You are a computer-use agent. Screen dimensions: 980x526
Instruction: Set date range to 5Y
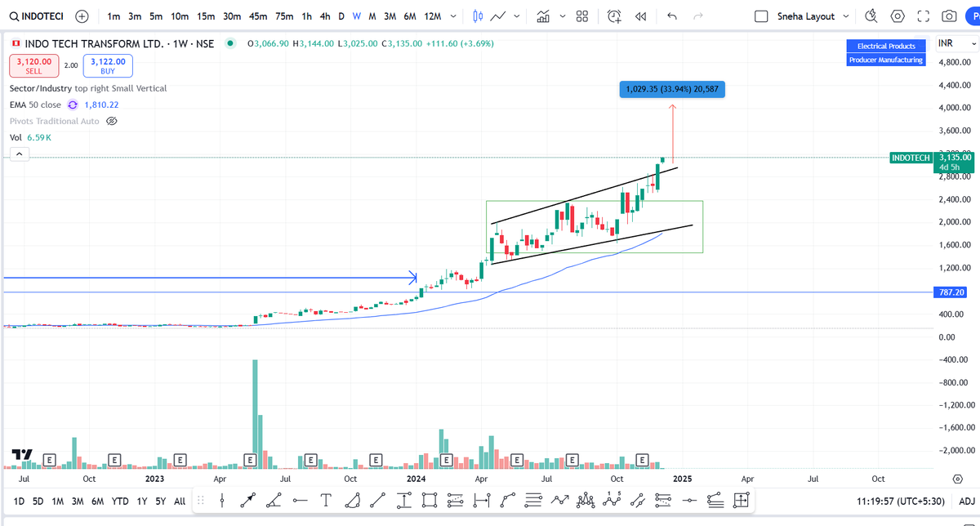pos(161,501)
